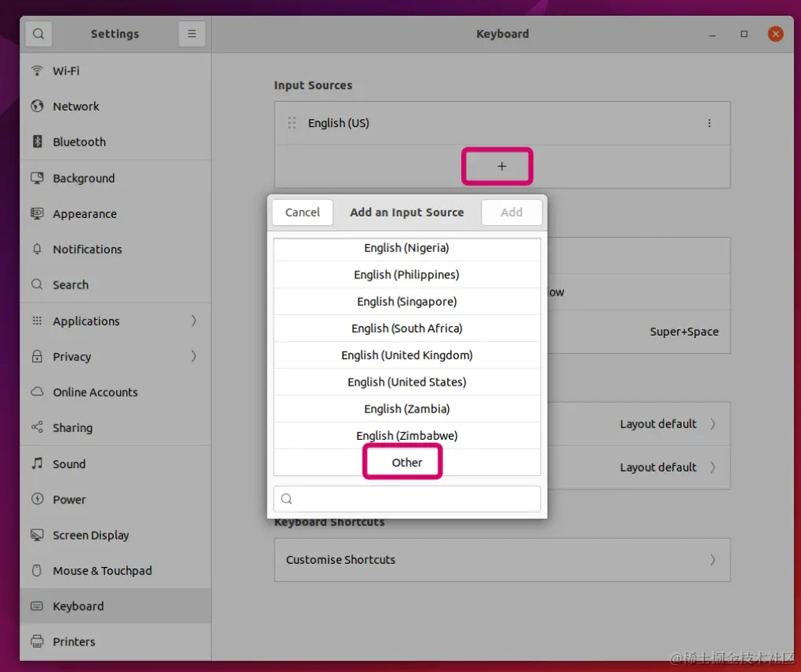This screenshot has width=801, height=672.
Task: Open Network settings panel
Action: (115, 106)
